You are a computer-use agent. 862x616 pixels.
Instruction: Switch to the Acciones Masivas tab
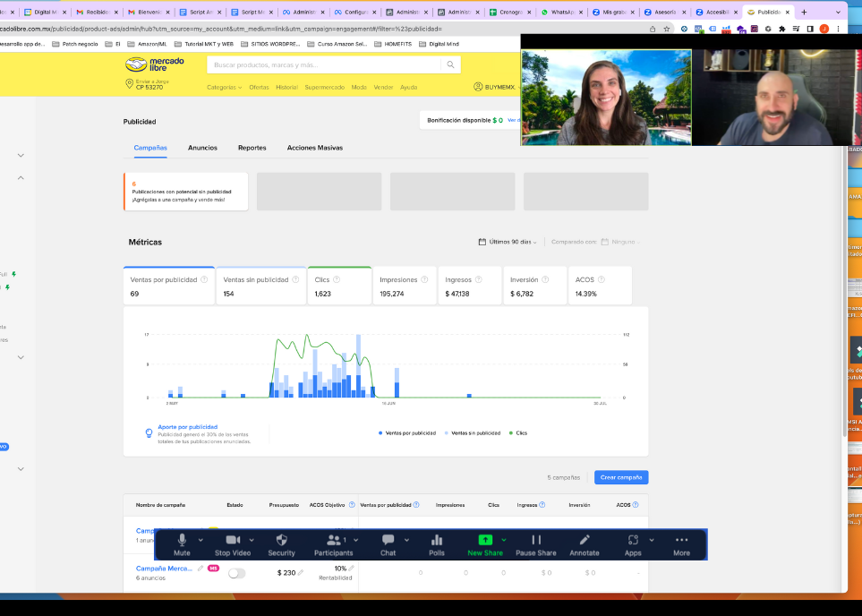pyautogui.click(x=314, y=148)
